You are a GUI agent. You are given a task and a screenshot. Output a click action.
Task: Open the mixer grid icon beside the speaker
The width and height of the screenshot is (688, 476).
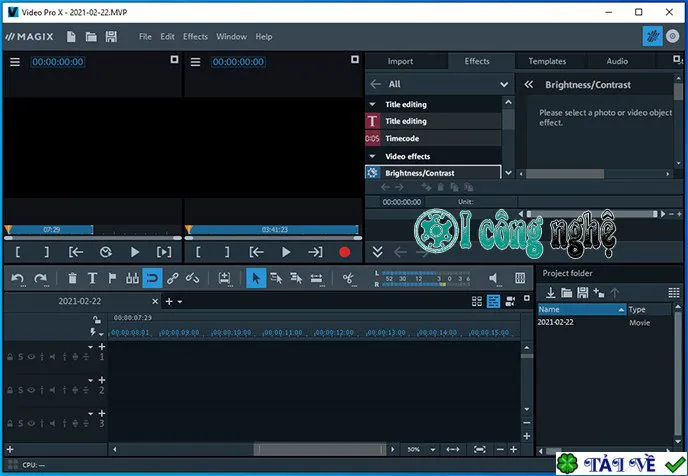coord(520,278)
